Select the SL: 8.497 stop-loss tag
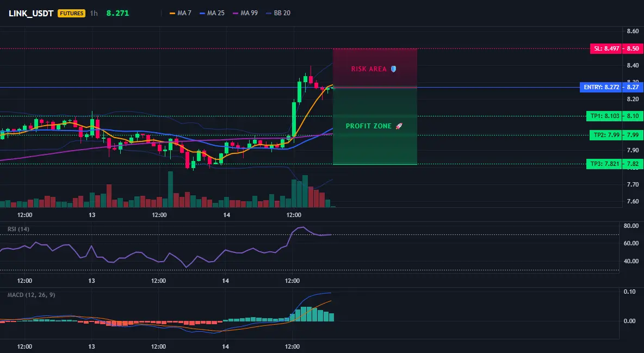Viewport: 644px width, 353px height. point(606,48)
